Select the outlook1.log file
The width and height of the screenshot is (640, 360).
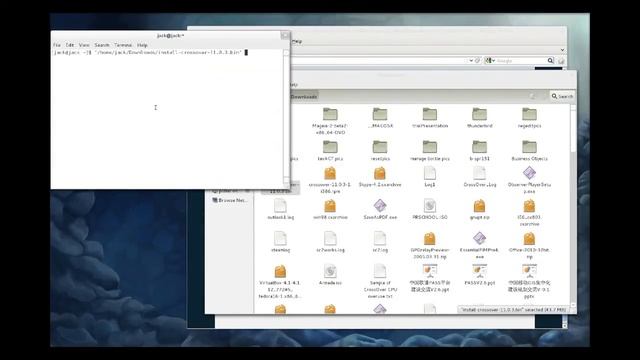(x=280, y=209)
